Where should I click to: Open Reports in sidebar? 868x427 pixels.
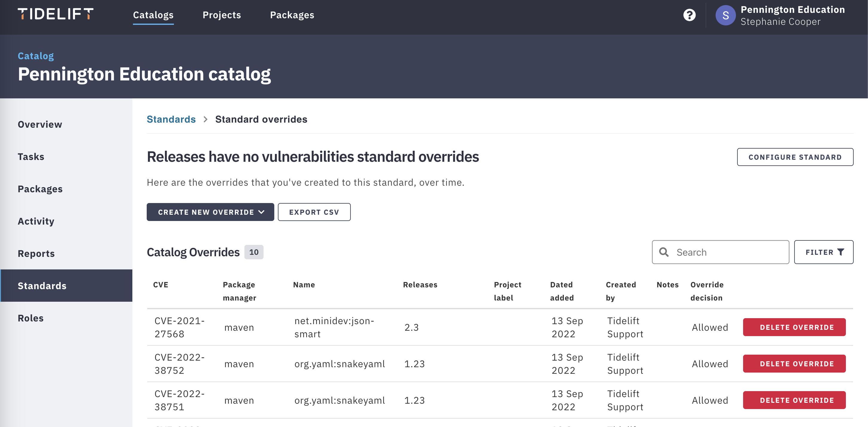tap(36, 253)
